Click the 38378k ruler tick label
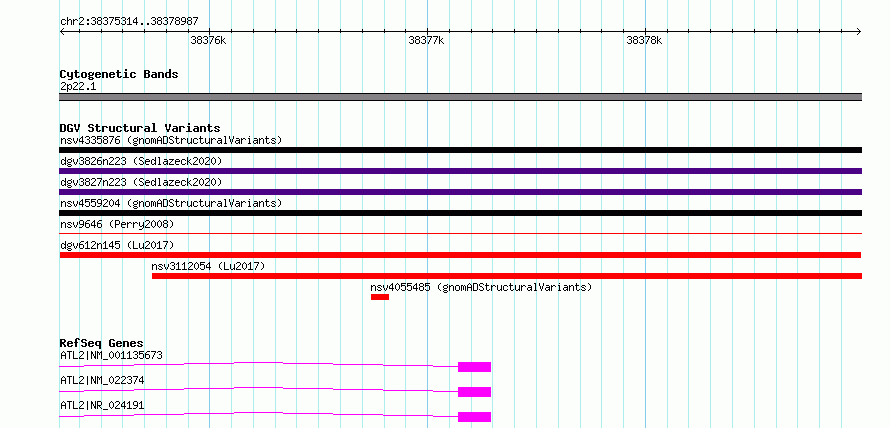 click(x=644, y=40)
